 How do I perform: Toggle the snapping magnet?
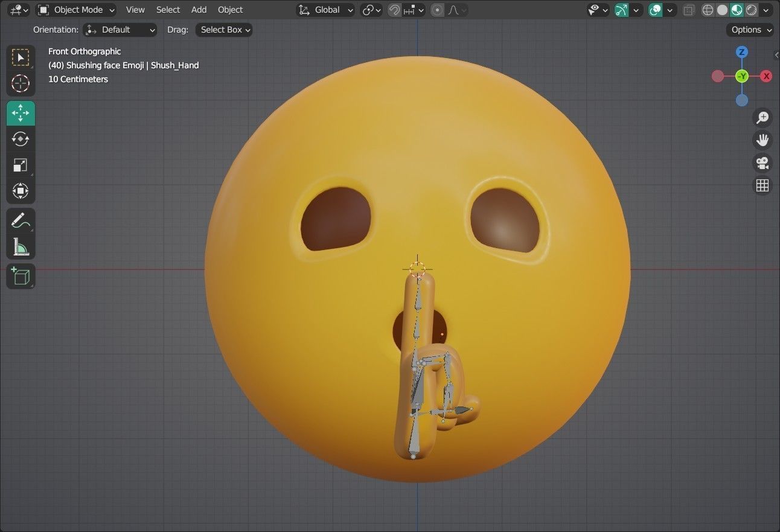394,10
